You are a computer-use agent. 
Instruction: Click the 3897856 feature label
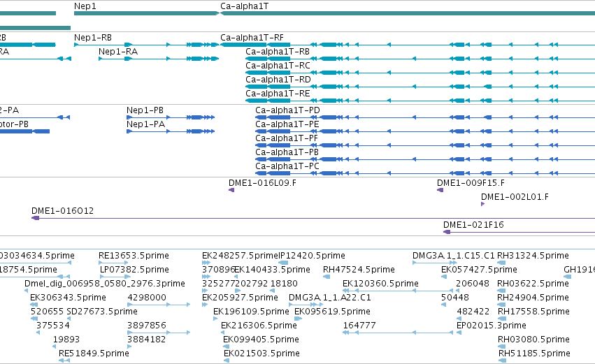(x=147, y=326)
